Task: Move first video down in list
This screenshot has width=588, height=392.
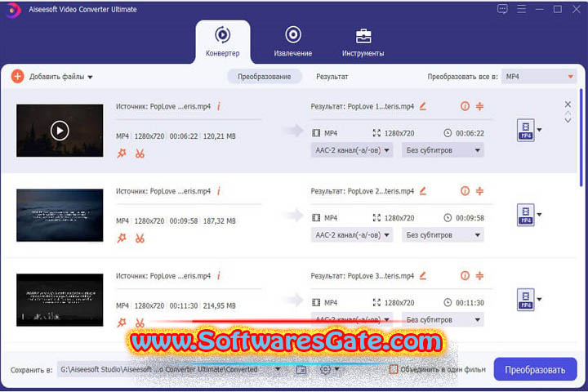Action: [568, 121]
